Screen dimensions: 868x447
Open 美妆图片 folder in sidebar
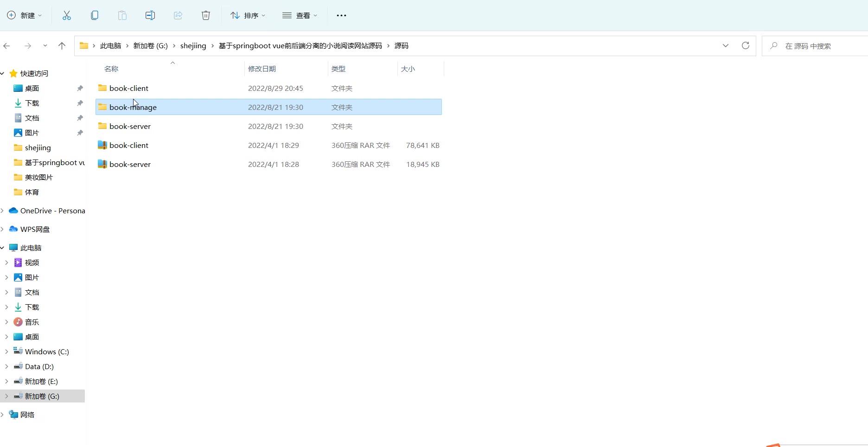click(39, 177)
